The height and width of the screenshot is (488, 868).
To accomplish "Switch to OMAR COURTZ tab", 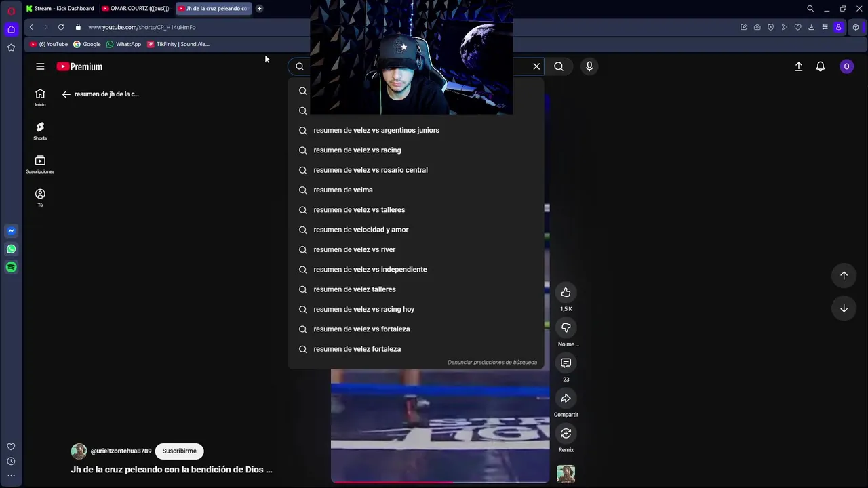I will [136, 9].
